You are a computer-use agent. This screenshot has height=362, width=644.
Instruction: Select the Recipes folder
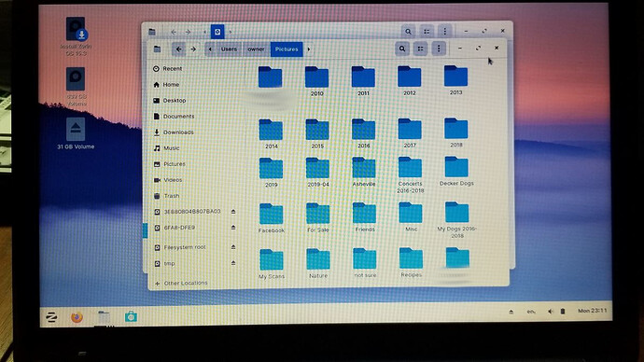click(411, 263)
